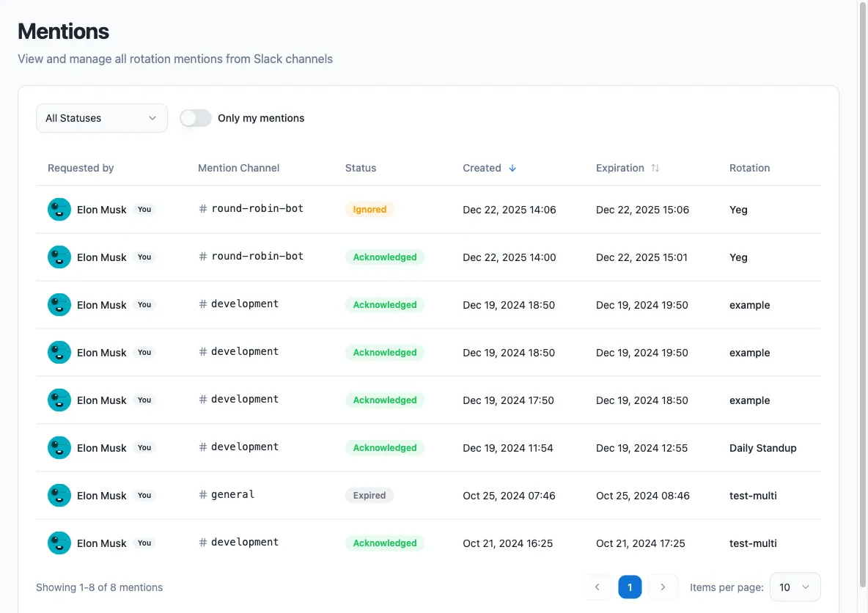Screen dimensions: 868x613
Task: Click hash icon beside general channel
Action: point(203,495)
